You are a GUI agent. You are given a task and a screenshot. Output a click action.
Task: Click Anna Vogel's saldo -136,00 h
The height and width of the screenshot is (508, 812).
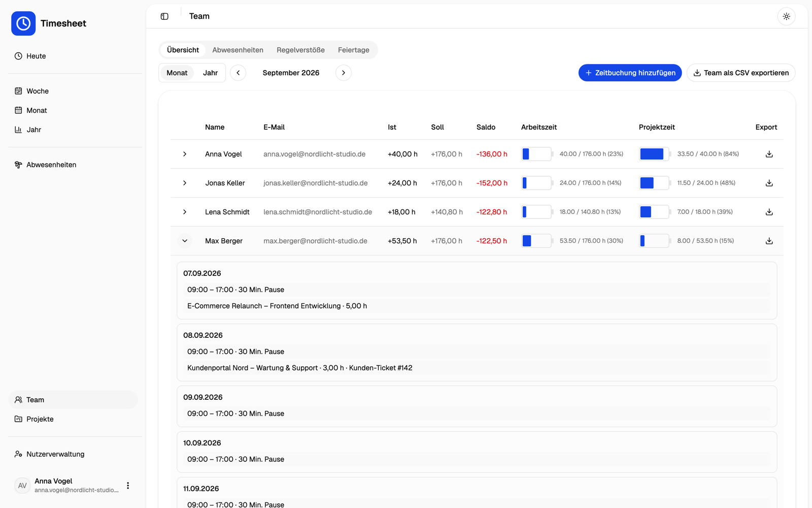pos(492,154)
